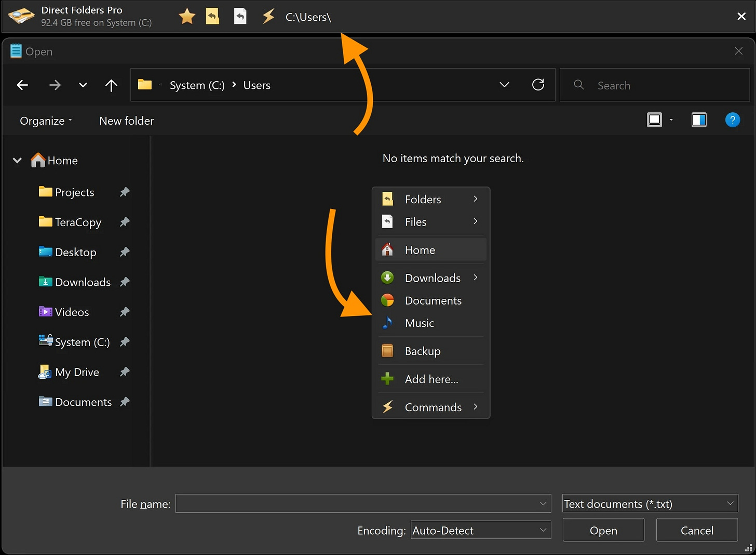This screenshot has height=555, width=756.
Task: Go up one folder level
Action: tap(111, 85)
